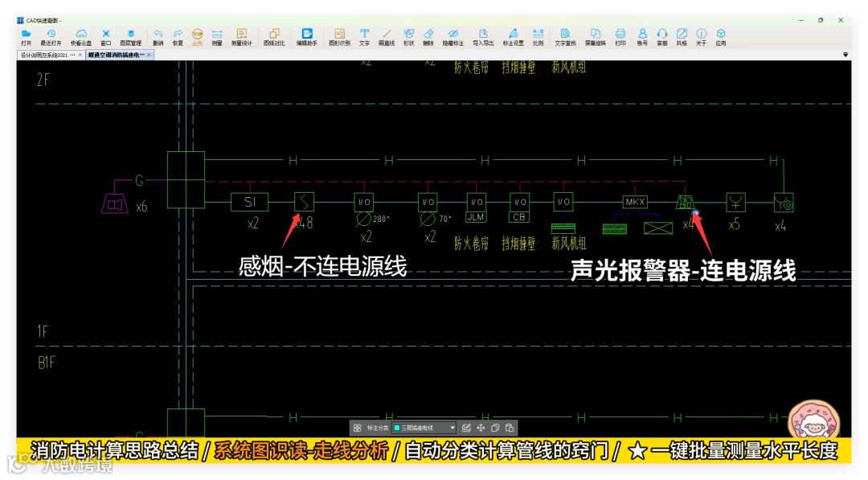Viewport: 868px width, 480px height.
Task: Click the 2F floor label
Action: click(43, 80)
